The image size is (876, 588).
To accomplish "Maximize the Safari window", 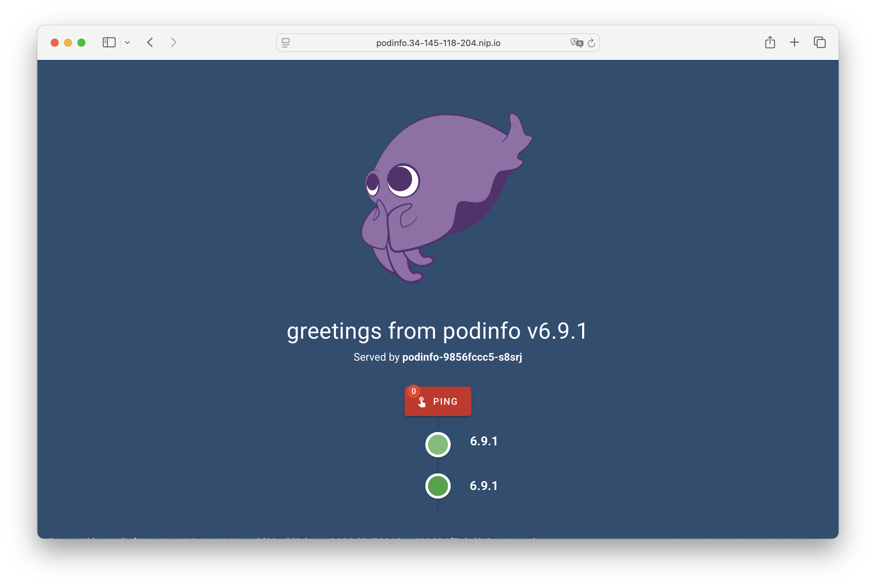I will pos(81,43).
